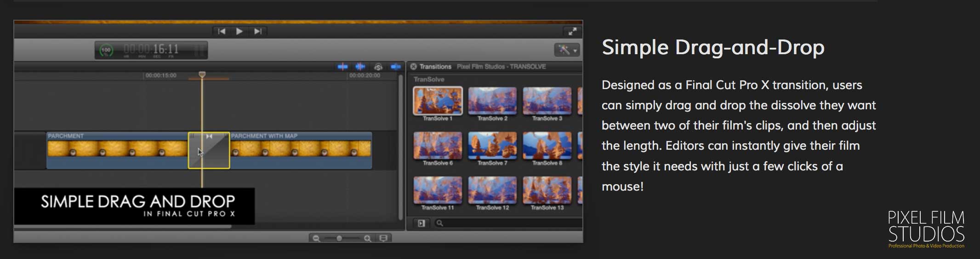
Task: Toggle the browser sidebar button
Action: click(x=422, y=223)
